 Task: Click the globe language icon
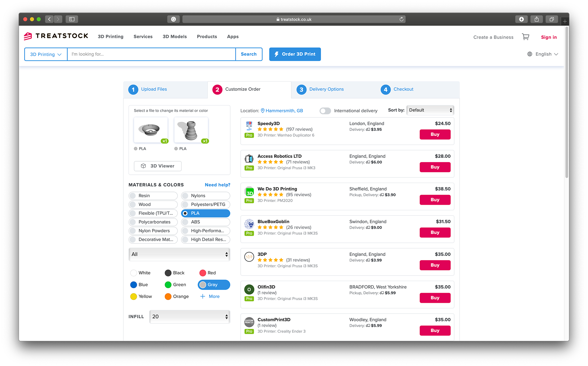pyautogui.click(x=530, y=54)
